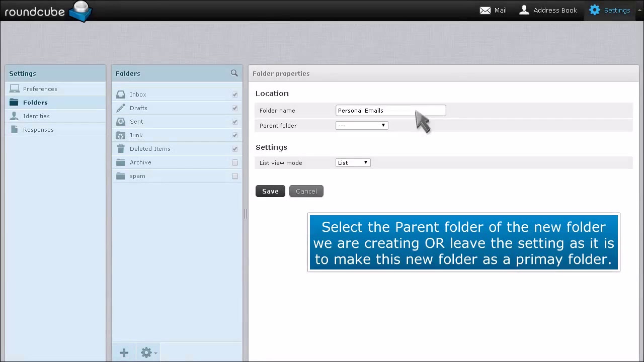Toggle the Drafts subscription checkbox
Viewport: 644px width, 362px height.
[235, 108]
